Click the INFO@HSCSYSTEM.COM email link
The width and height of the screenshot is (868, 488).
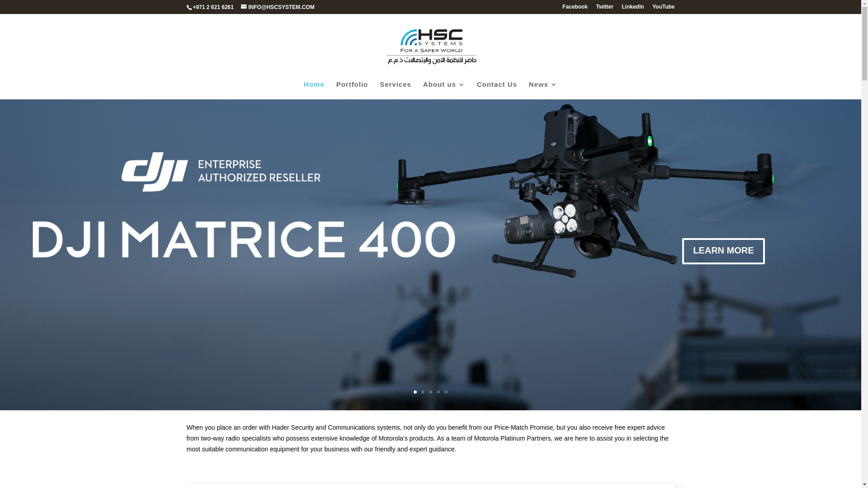click(x=278, y=7)
